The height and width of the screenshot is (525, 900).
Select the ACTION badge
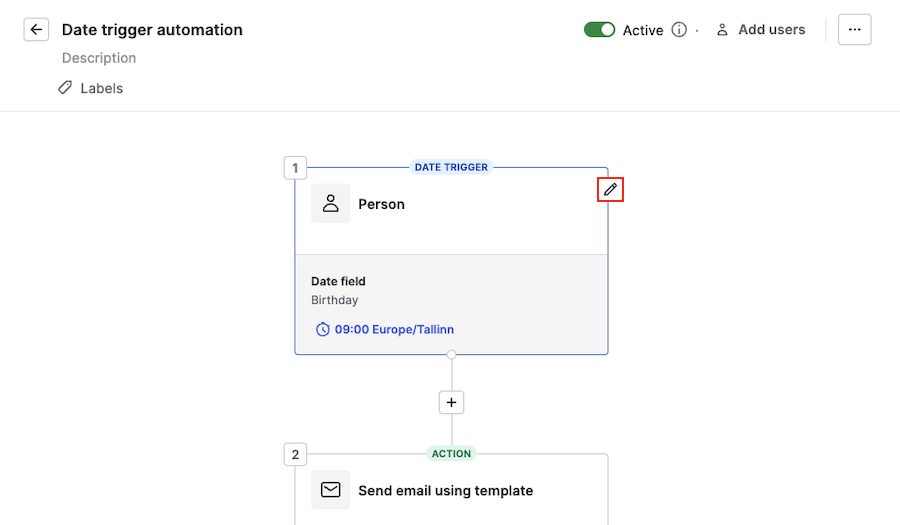[451, 454]
